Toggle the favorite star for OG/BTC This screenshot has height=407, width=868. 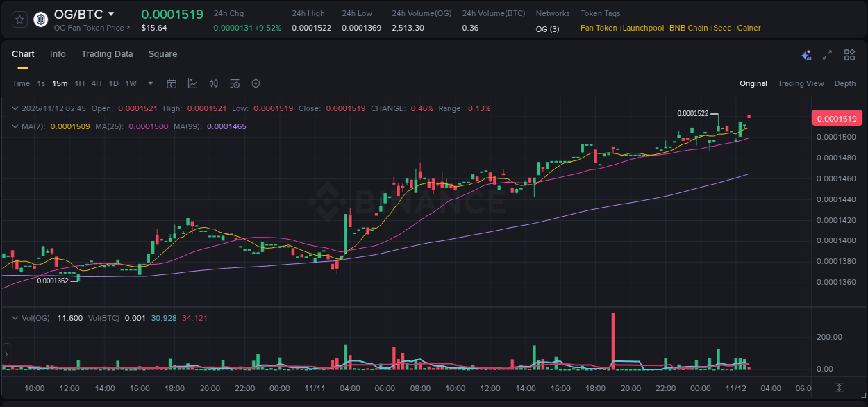[x=19, y=19]
